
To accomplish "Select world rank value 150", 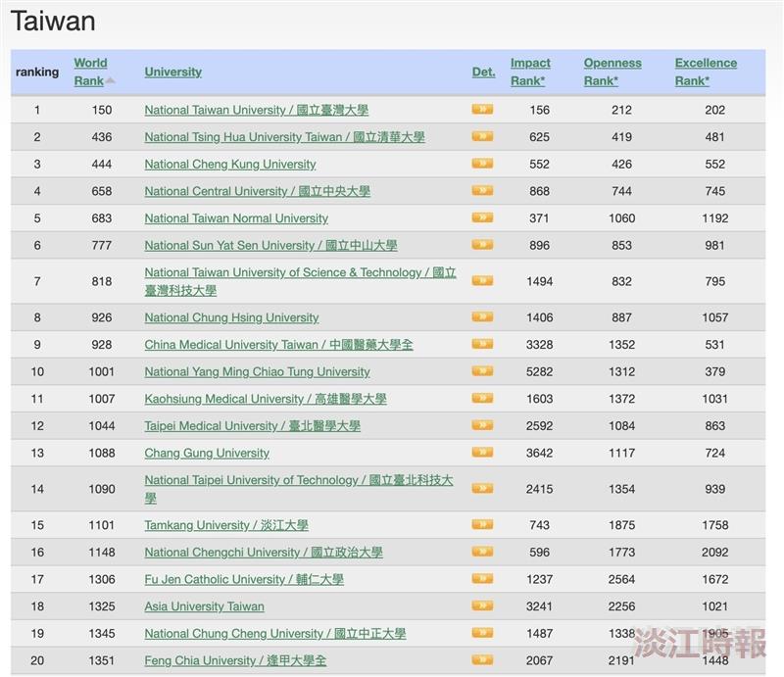I will (x=102, y=110).
